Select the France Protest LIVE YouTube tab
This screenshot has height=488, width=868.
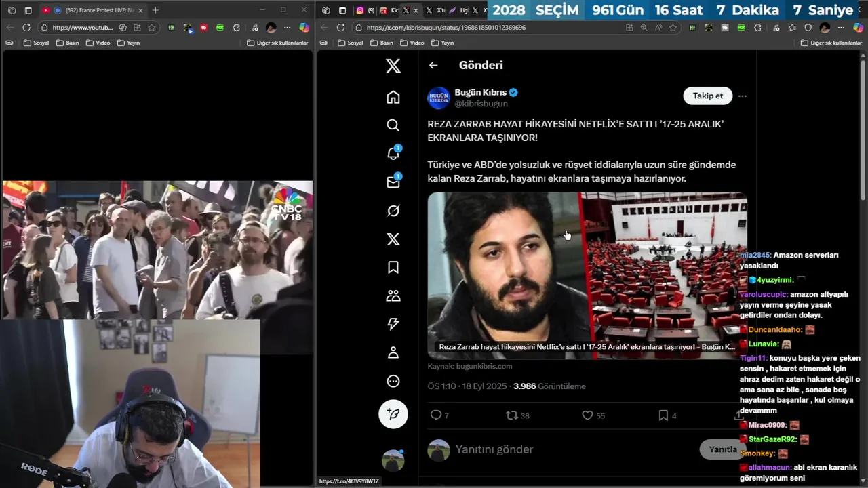click(92, 10)
